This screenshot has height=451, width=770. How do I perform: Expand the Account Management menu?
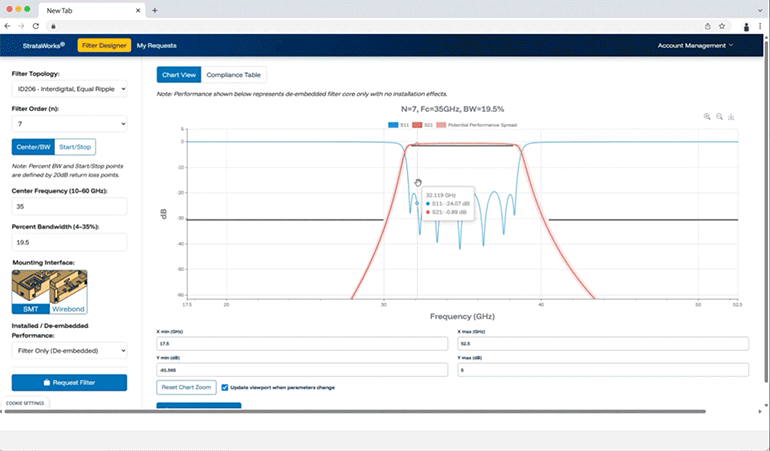coord(695,45)
